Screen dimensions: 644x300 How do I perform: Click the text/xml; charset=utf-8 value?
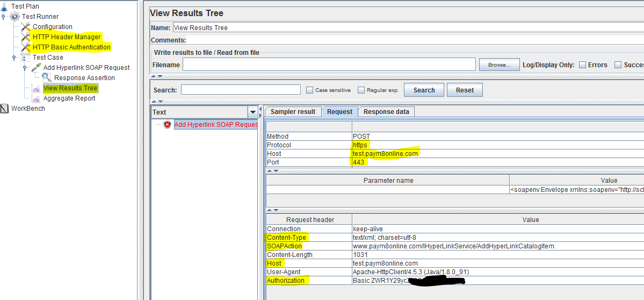click(x=385, y=238)
